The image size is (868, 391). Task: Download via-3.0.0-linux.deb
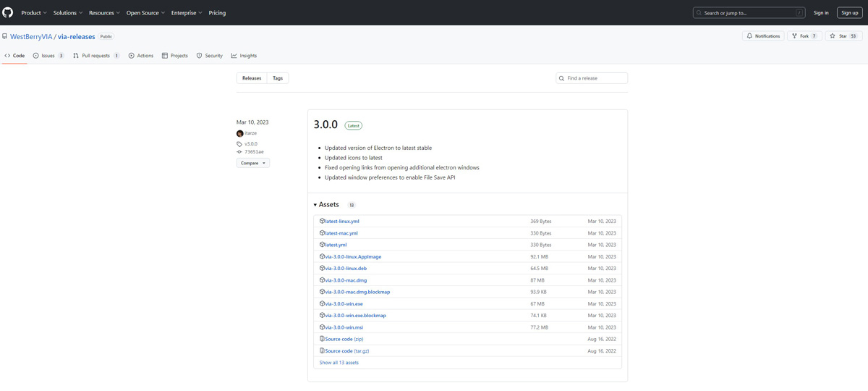point(346,268)
